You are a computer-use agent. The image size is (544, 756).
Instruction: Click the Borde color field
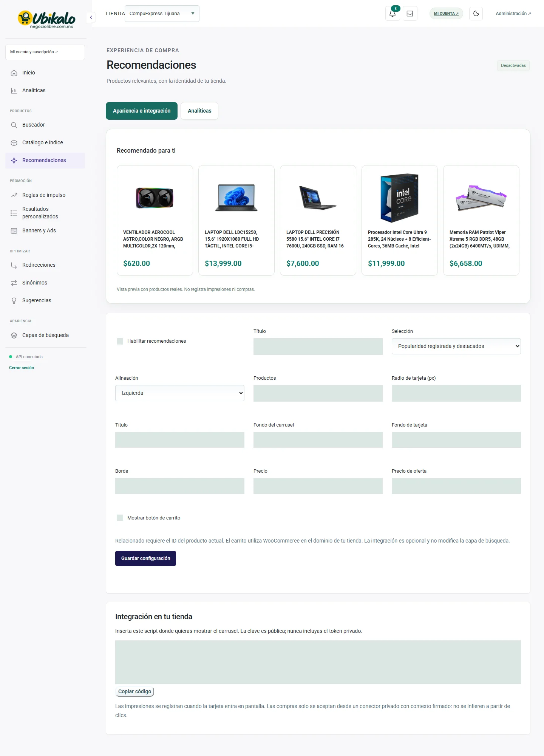(180, 486)
